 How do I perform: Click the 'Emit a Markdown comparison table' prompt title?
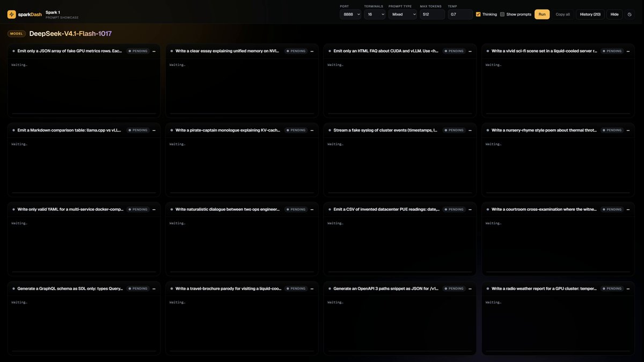(x=69, y=130)
